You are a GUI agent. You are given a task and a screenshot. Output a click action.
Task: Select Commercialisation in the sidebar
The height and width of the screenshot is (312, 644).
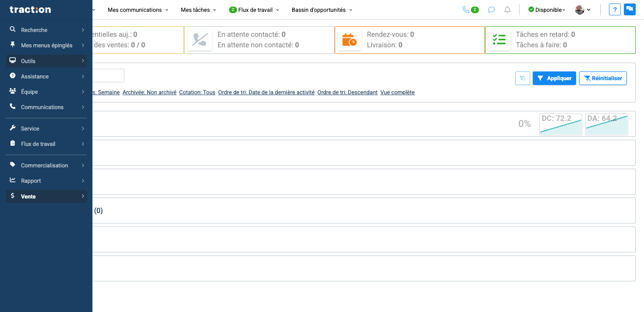[x=46, y=165]
